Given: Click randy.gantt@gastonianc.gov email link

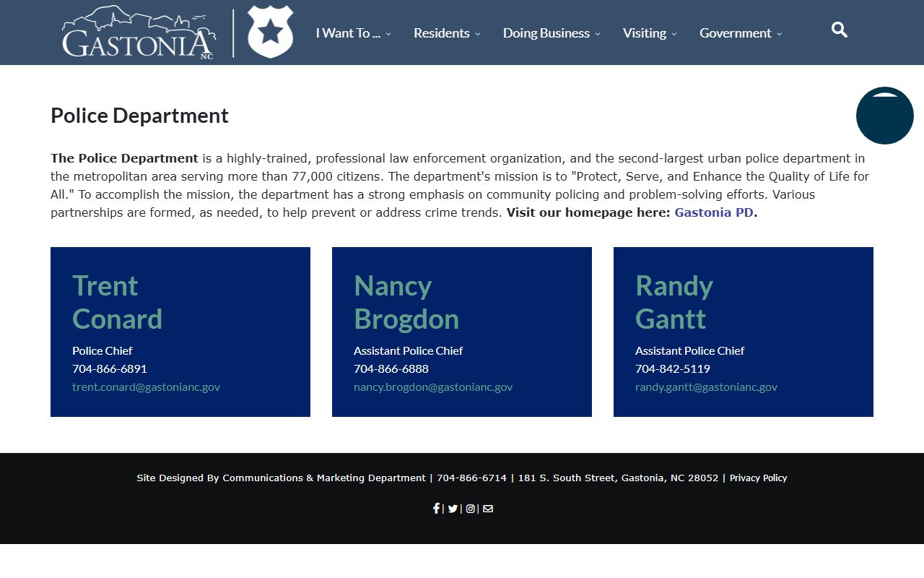Looking at the screenshot, I should click(706, 387).
